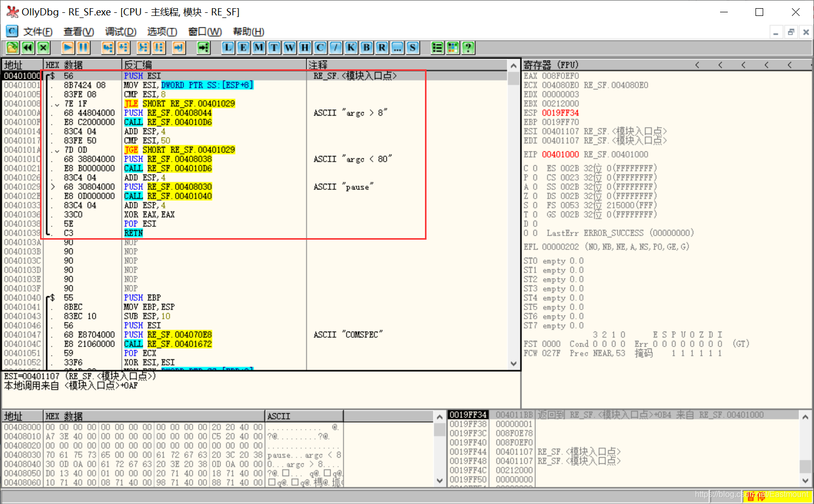Click the Trace over toolbar icon
This screenshot has width=814, height=504.
pyautogui.click(x=159, y=48)
